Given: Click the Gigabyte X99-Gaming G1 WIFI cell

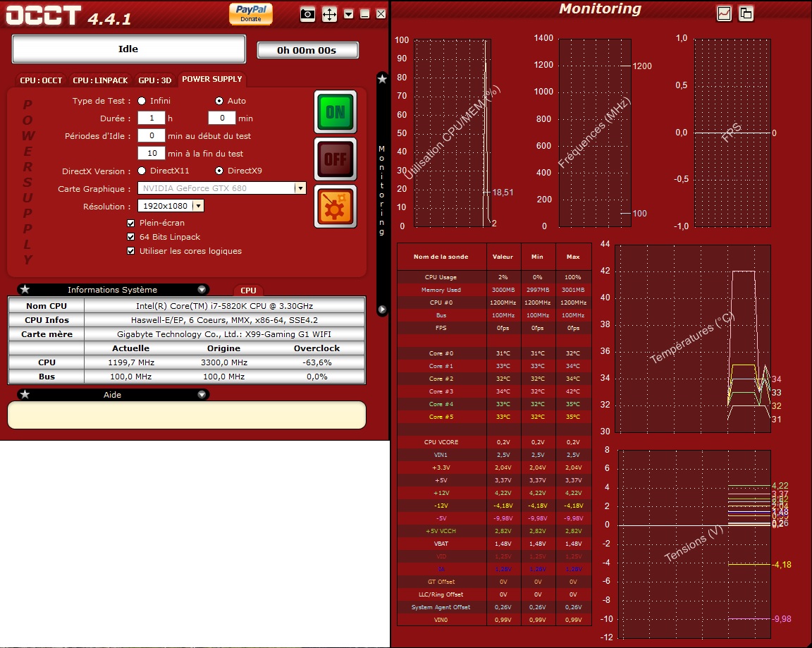Looking at the screenshot, I should 224,334.
